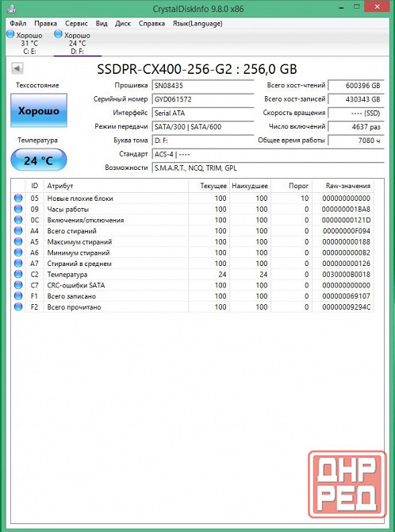This screenshot has height=532, width=395.
Task: Open the Сервис menu
Action: [x=76, y=23]
